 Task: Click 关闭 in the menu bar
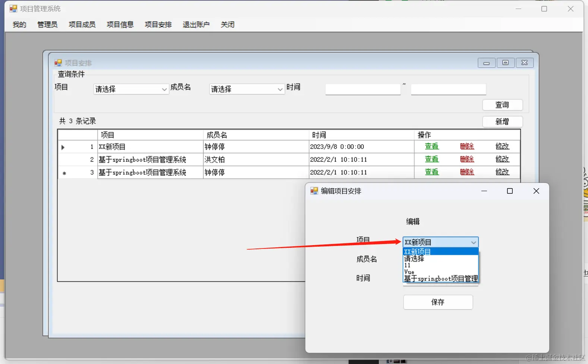[227, 25]
